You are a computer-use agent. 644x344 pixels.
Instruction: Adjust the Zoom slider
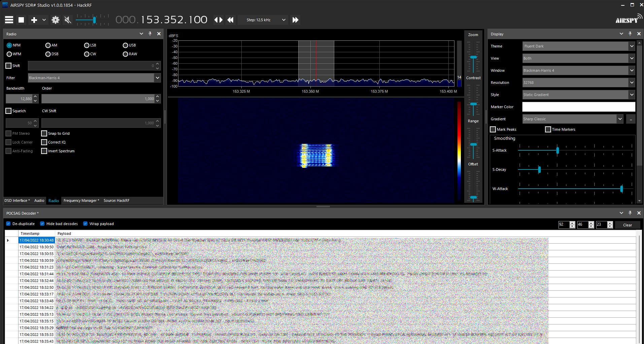[473, 57]
